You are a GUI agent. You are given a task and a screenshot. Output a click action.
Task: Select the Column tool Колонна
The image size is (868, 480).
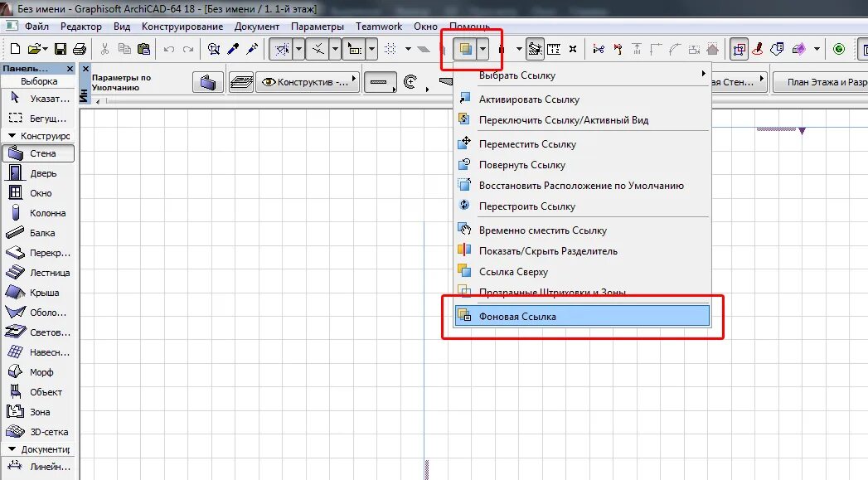point(38,213)
